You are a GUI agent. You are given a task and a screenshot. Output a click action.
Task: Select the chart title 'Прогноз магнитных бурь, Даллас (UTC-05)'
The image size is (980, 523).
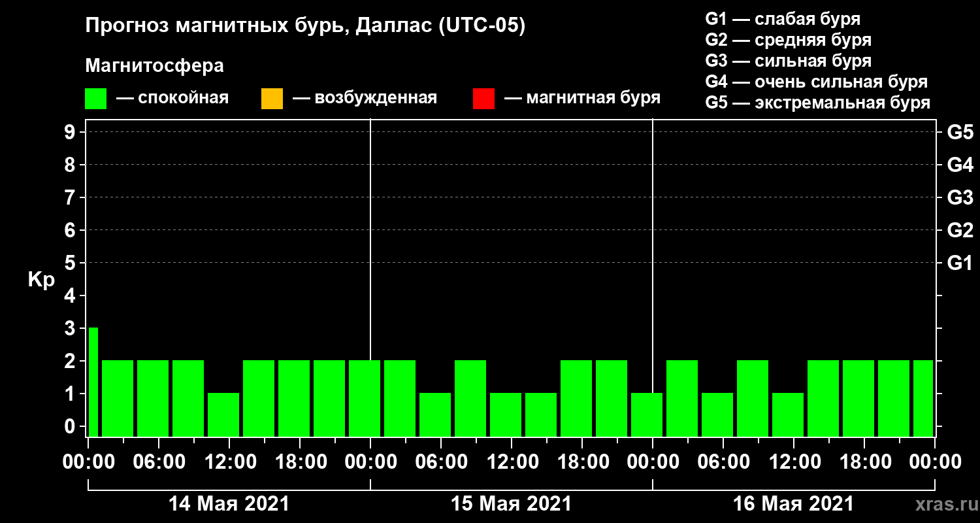click(x=305, y=27)
